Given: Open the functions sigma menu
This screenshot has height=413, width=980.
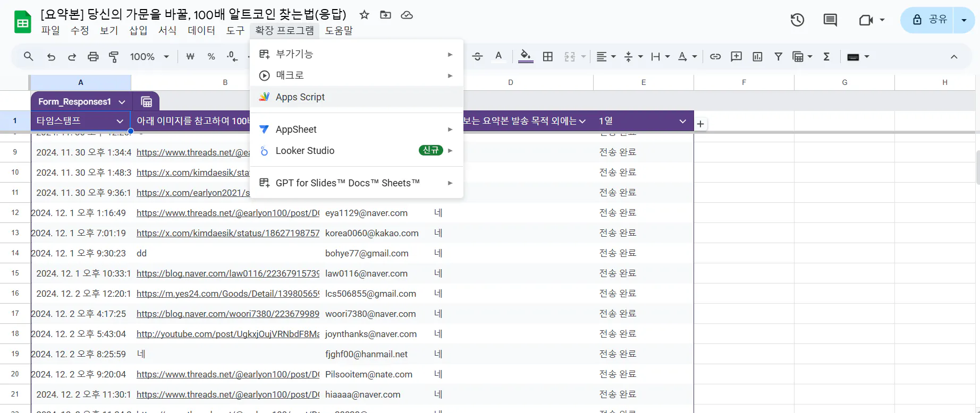Looking at the screenshot, I should (826, 56).
